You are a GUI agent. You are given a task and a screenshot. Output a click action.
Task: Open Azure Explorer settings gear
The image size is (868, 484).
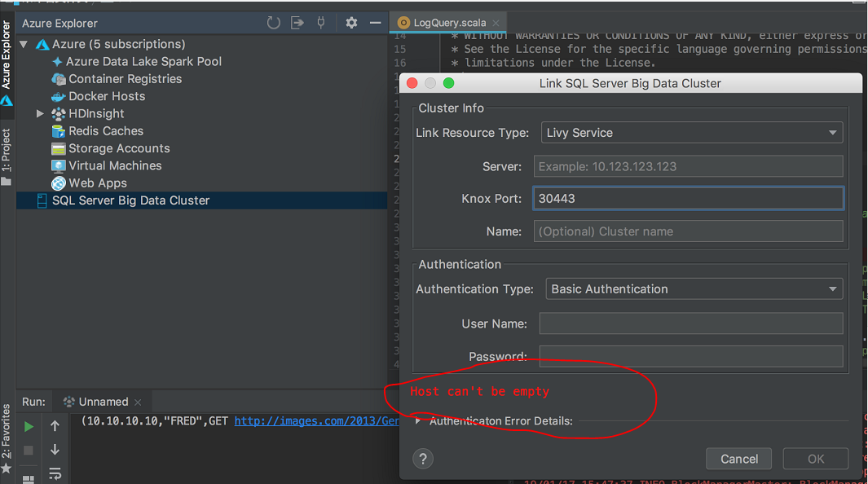[x=350, y=23]
